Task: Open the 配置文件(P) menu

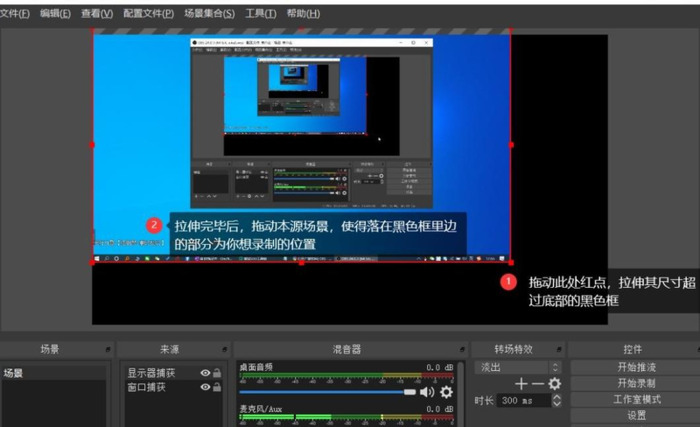Action: click(148, 13)
